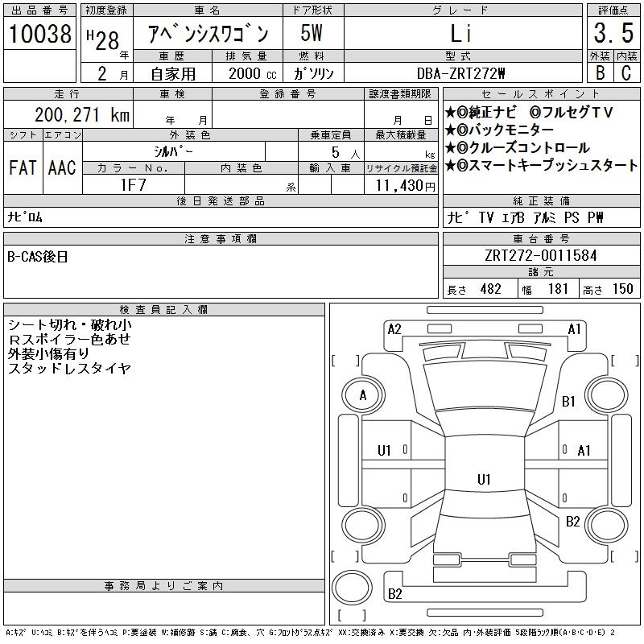Screen dimensions: 644x644
Task: Select the A2 damage mark on front bumper
Action: point(394,328)
